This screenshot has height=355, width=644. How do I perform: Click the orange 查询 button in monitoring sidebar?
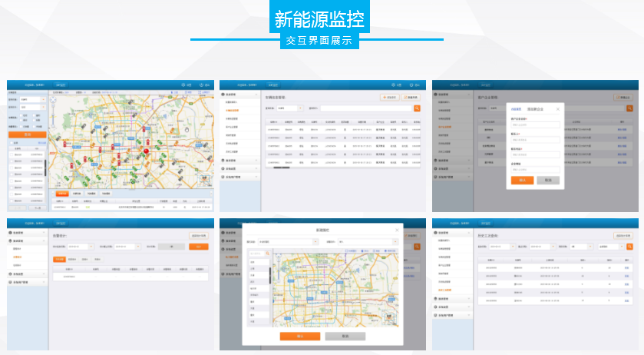[x=28, y=134]
